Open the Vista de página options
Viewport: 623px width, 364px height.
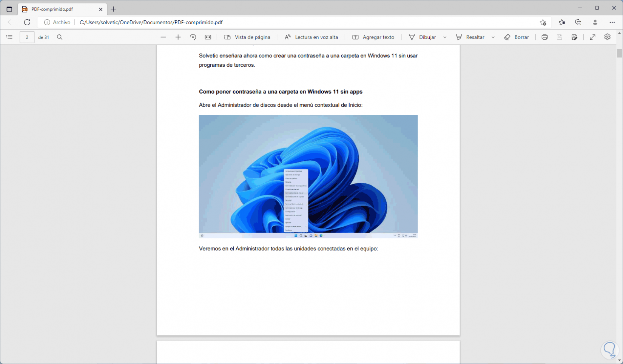tap(247, 37)
